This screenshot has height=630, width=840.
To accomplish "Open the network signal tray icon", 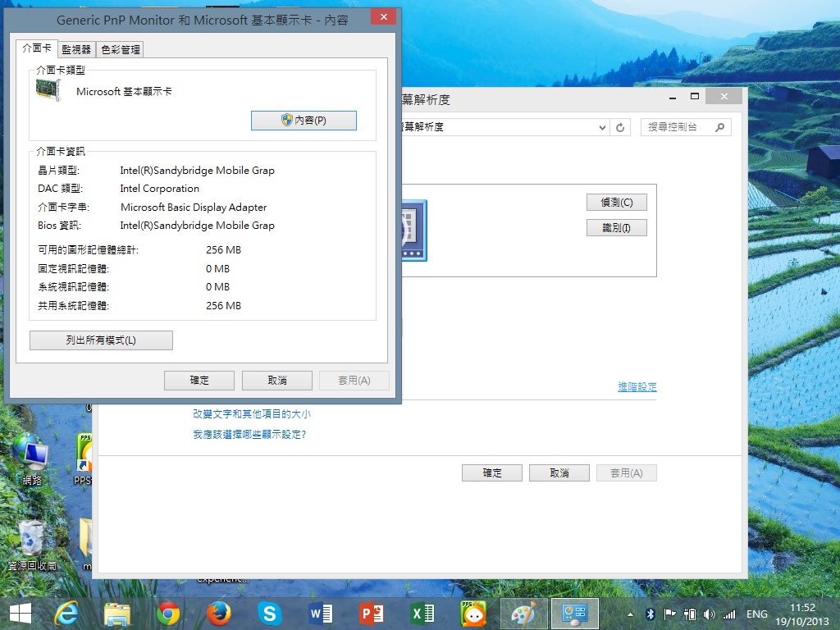I will tap(729, 614).
